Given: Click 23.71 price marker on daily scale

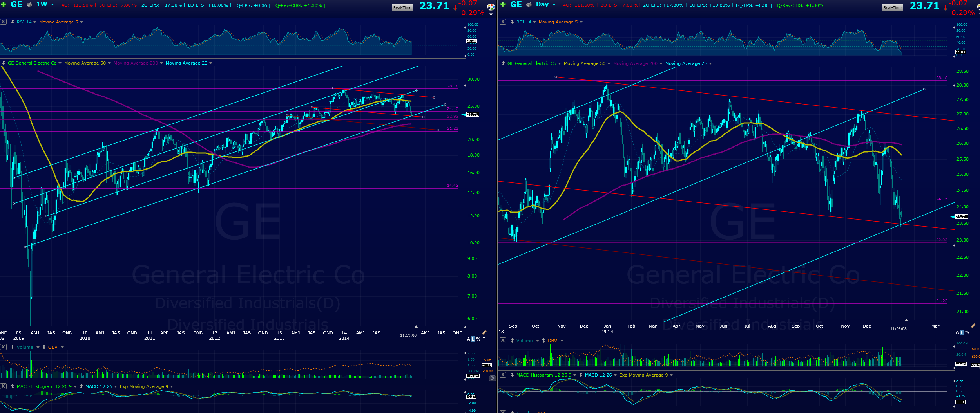Looking at the screenshot, I should 962,216.
